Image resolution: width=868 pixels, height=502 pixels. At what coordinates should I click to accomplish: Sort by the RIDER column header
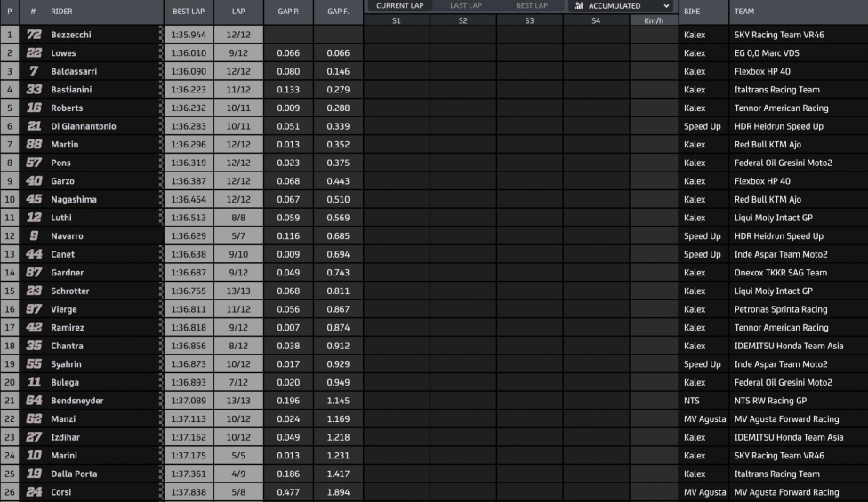61,11
